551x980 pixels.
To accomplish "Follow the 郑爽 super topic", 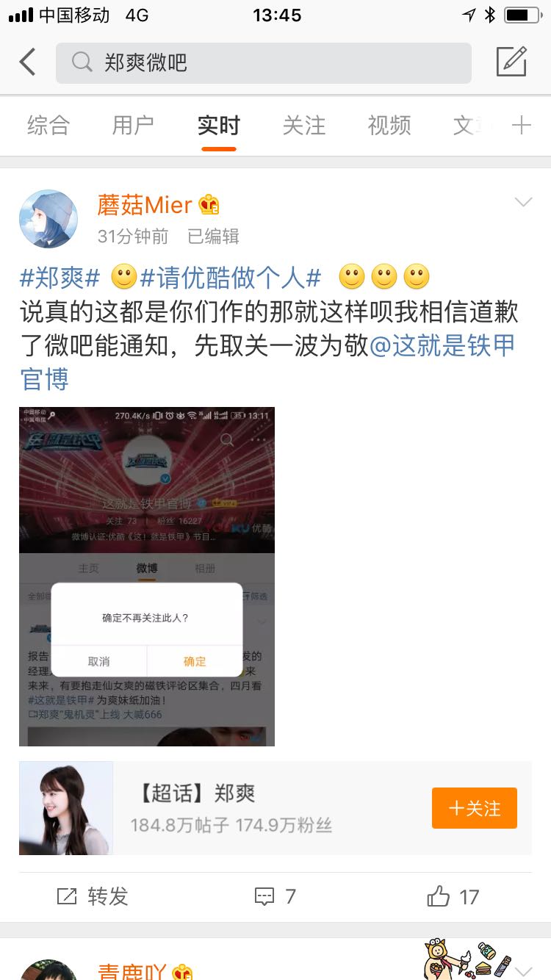I will click(475, 808).
